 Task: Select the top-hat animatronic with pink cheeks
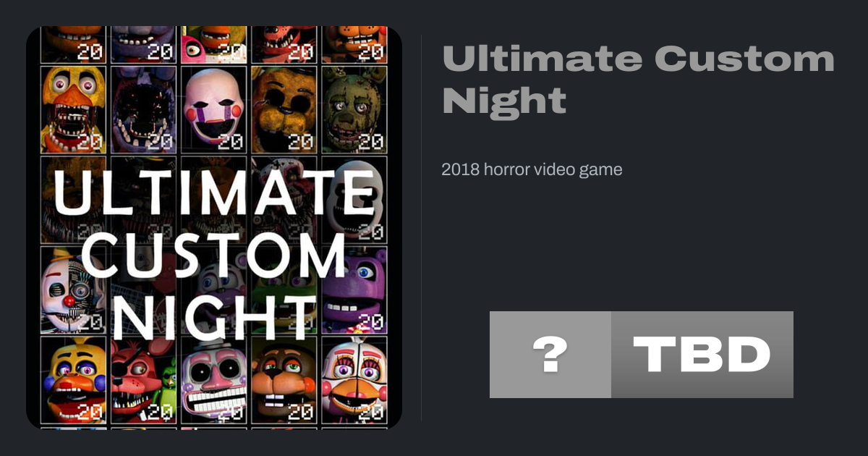(x=213, y=379)
